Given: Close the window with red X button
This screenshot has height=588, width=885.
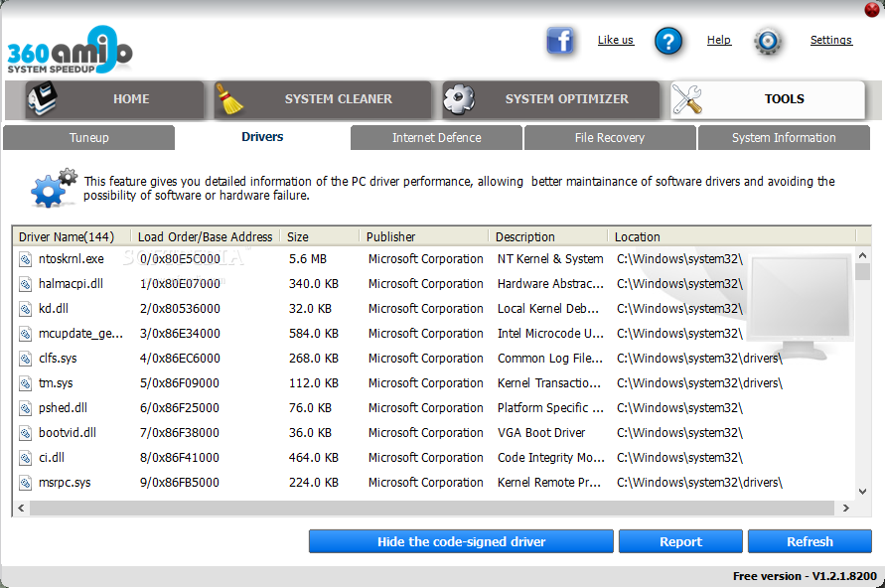Looking at the screenshot, I should [x=872, y=10].
